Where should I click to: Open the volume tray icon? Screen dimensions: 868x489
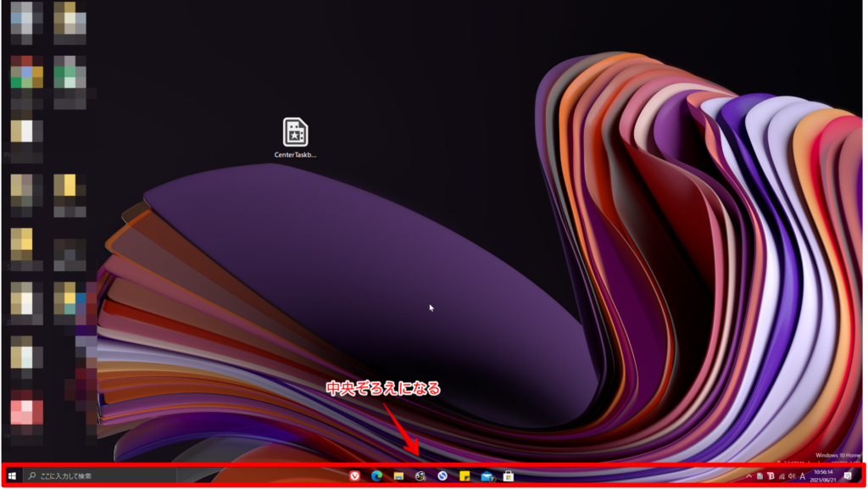coord(793,475)
